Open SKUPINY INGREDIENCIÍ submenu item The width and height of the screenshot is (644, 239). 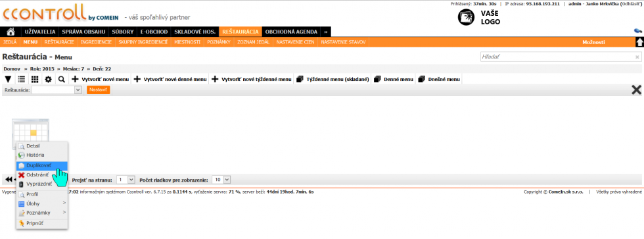[143, 42]
